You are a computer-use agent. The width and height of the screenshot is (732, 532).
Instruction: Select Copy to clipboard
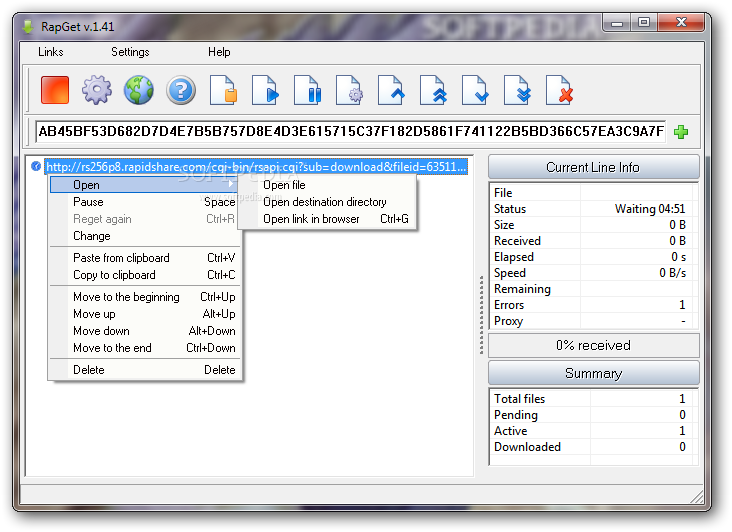point(144,275)
